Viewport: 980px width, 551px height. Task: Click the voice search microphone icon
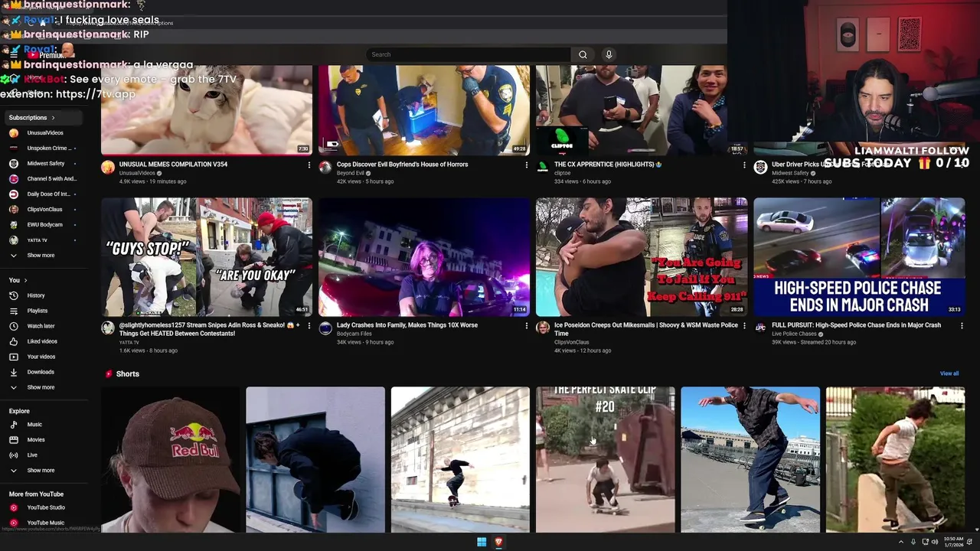(x=609, y=54)
